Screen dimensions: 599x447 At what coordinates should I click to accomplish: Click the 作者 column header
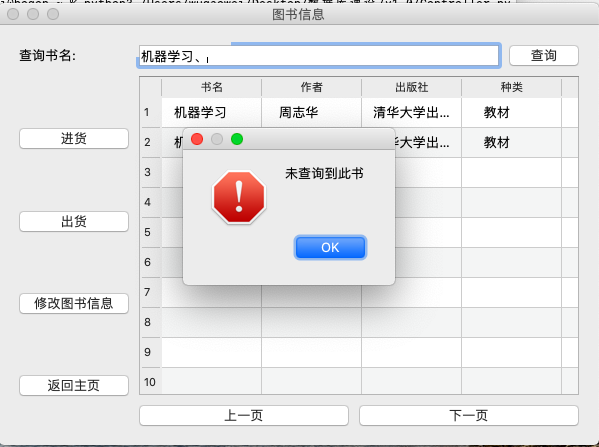(x=312, y=87)
